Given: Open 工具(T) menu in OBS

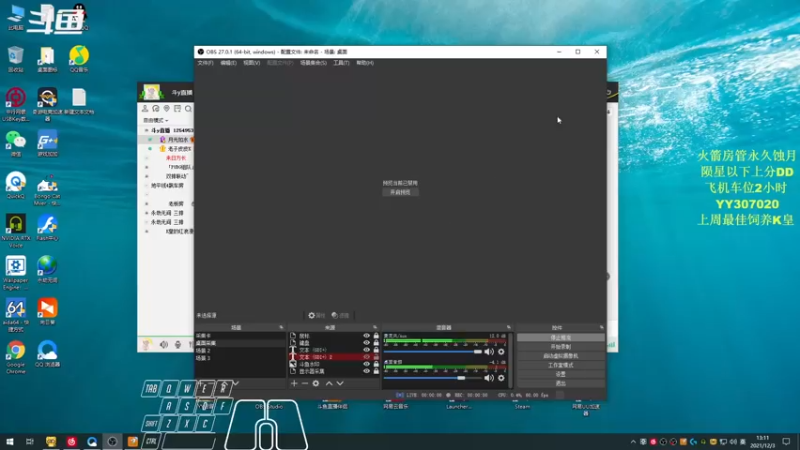Looking at the screenshot, I should (x=341, y=63).
